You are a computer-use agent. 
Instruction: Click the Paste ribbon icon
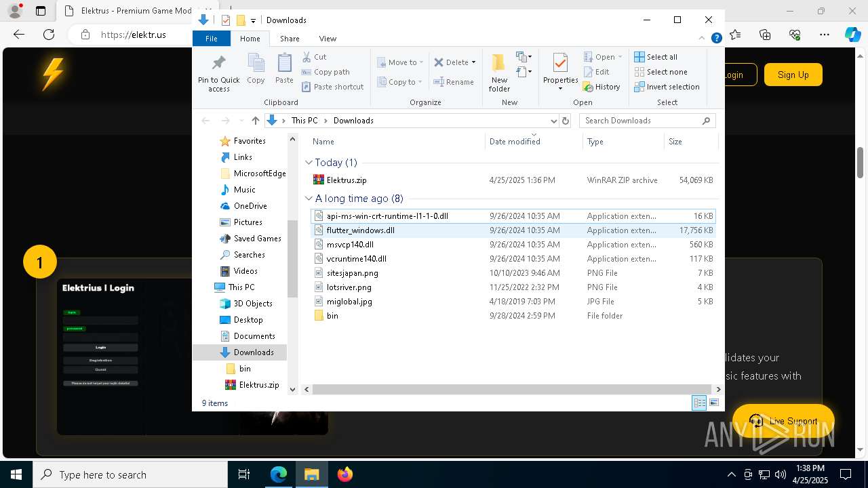[x=284, y=68]
